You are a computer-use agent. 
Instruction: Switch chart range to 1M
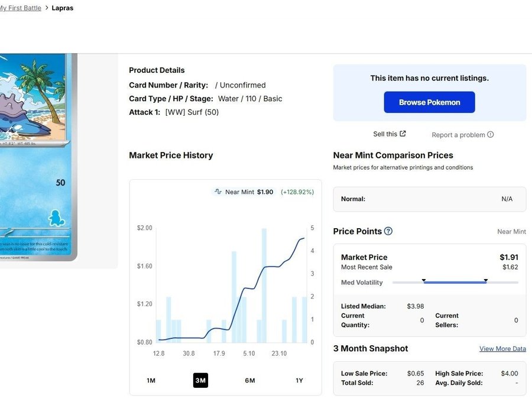click(x=151, y=380)
